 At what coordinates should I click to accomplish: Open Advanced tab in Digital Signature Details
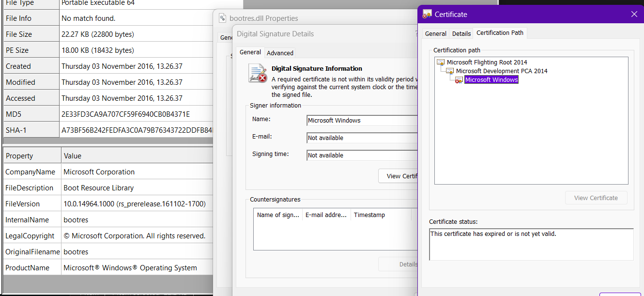pyautogui.click(x=280, y=53)
